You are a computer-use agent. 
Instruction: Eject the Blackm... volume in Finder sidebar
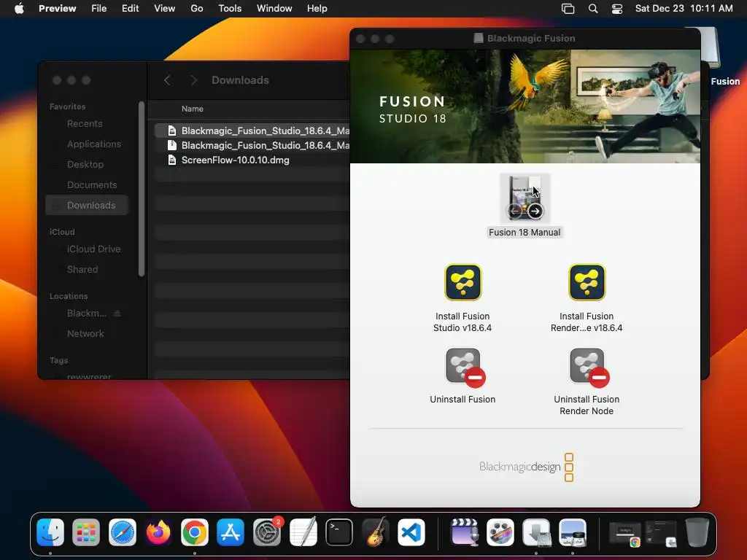click(117, 314)
